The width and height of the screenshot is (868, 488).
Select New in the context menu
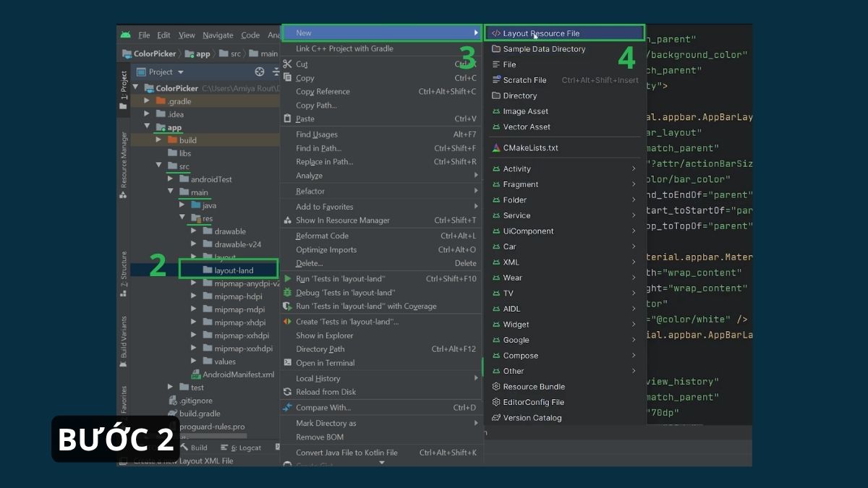[381, 33]
